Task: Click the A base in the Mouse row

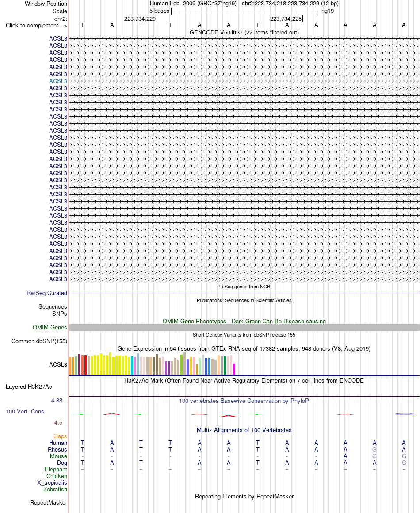Action: tap(345, 456)
